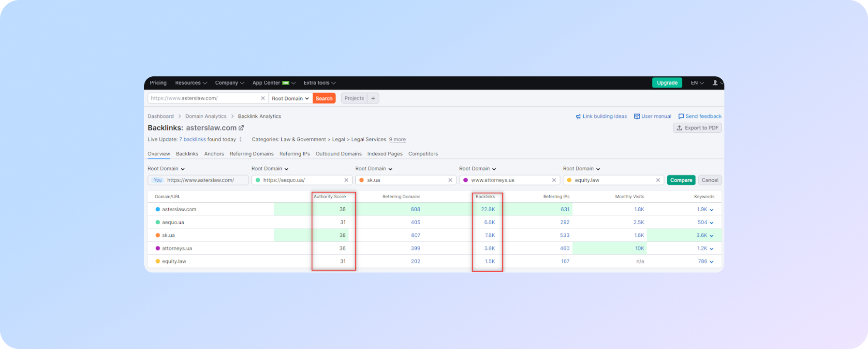Add a new project with plus icon
868x349 pixels.
coord(373,98)
